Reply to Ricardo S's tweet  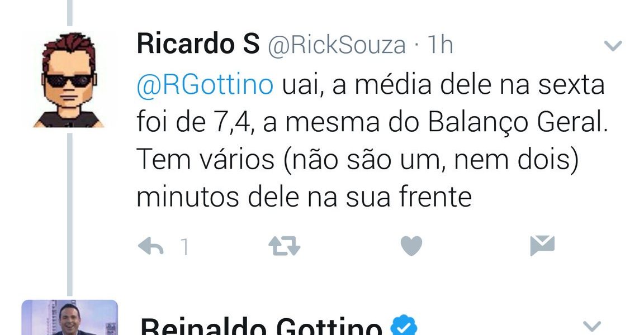(x=151, y=246)
